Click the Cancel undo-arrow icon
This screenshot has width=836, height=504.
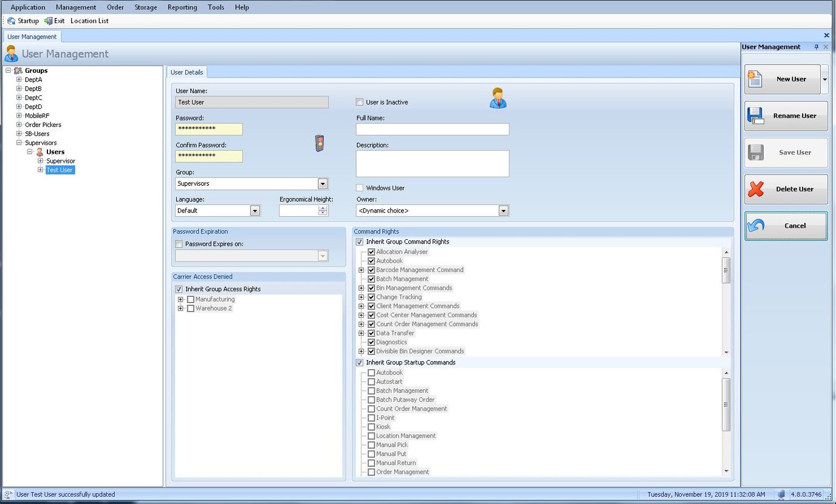pos(755,225)
